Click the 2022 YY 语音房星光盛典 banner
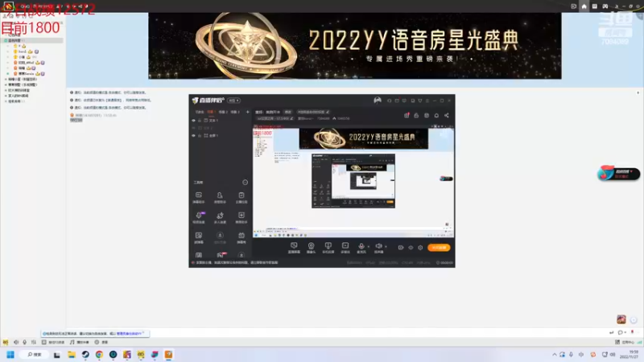644x362 pixels. tap(355, 46)
